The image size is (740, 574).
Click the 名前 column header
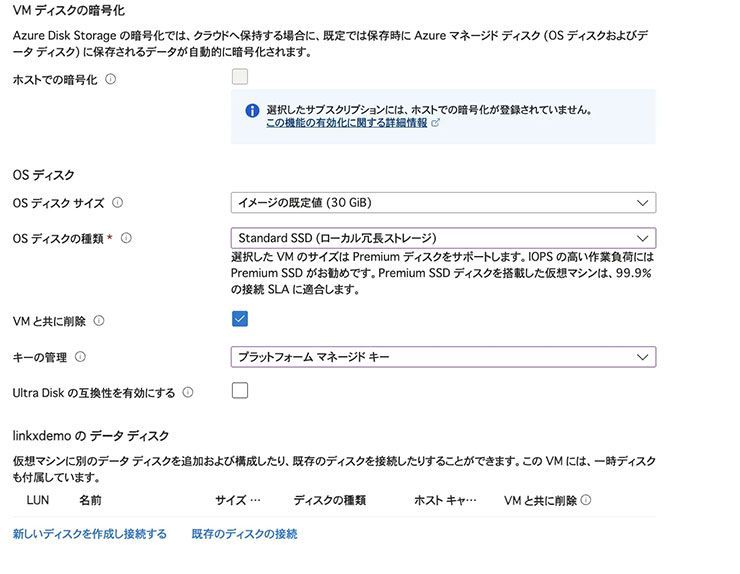coord(90,500)
